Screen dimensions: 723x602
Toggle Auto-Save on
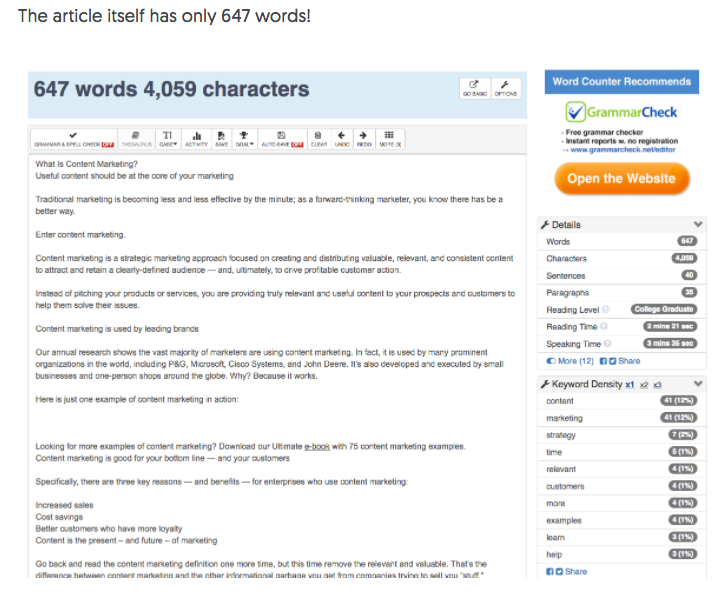(282, 139)
